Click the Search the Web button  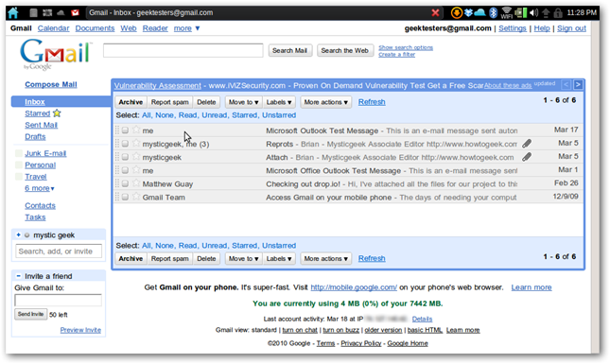344,50
